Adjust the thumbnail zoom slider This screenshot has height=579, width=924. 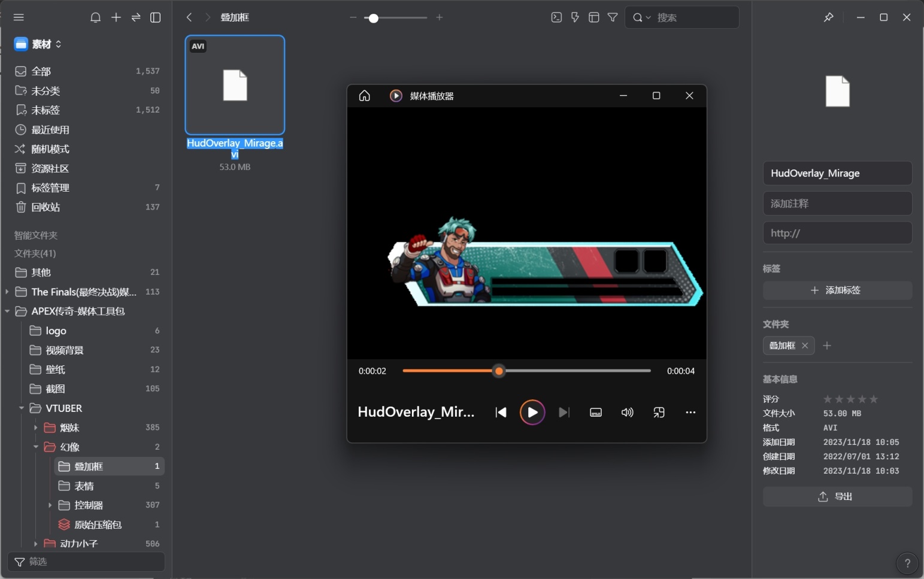coord(396,18)
